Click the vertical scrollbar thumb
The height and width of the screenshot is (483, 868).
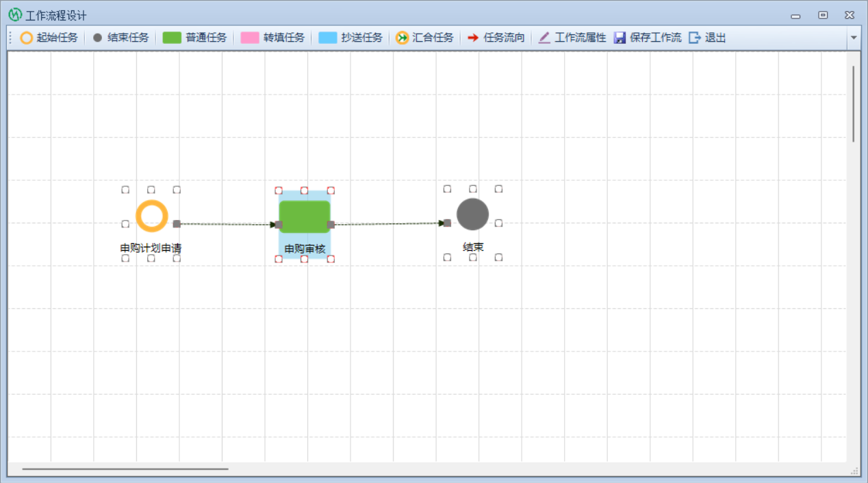coord(853,103)
